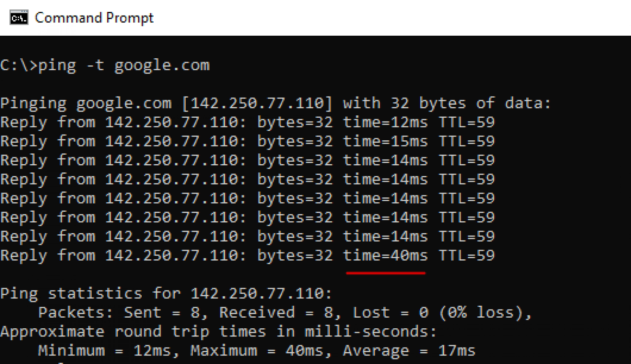
Task: Click the bracketed IP address in Pinging line
Action: [x=257, y=103]
